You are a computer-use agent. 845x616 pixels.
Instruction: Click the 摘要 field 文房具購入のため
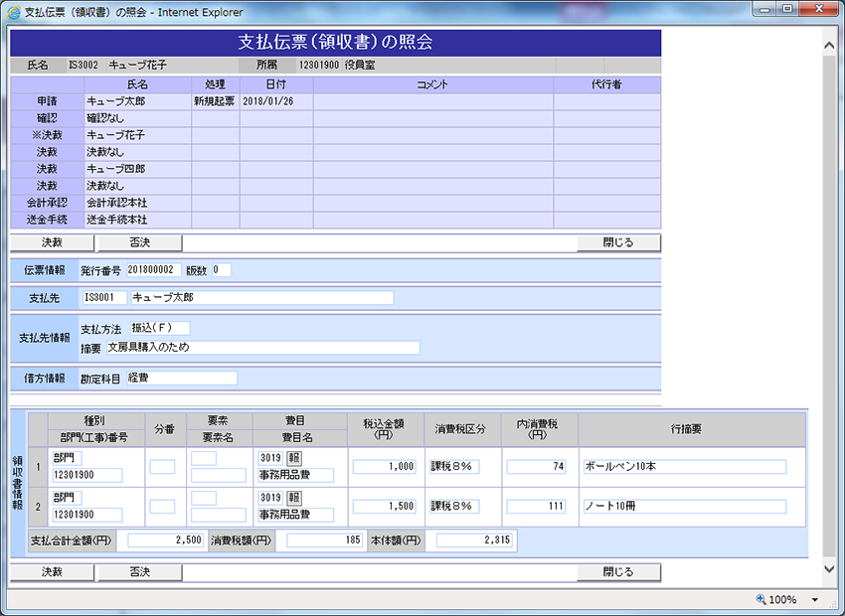[263, 348]
